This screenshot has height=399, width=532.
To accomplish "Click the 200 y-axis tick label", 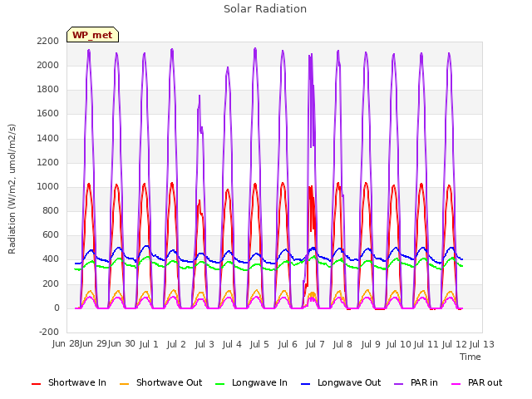I will [51, 283].
